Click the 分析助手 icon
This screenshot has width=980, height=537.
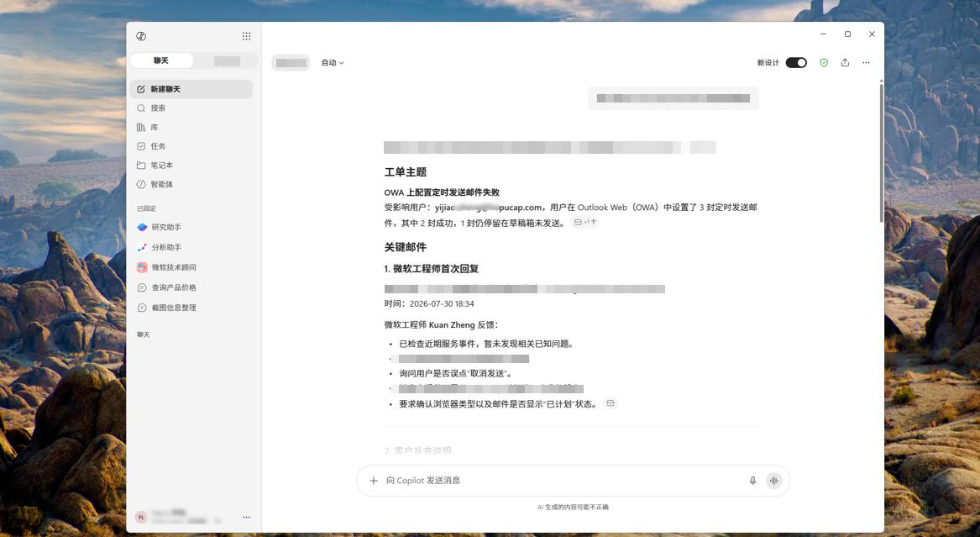(142, 247)
